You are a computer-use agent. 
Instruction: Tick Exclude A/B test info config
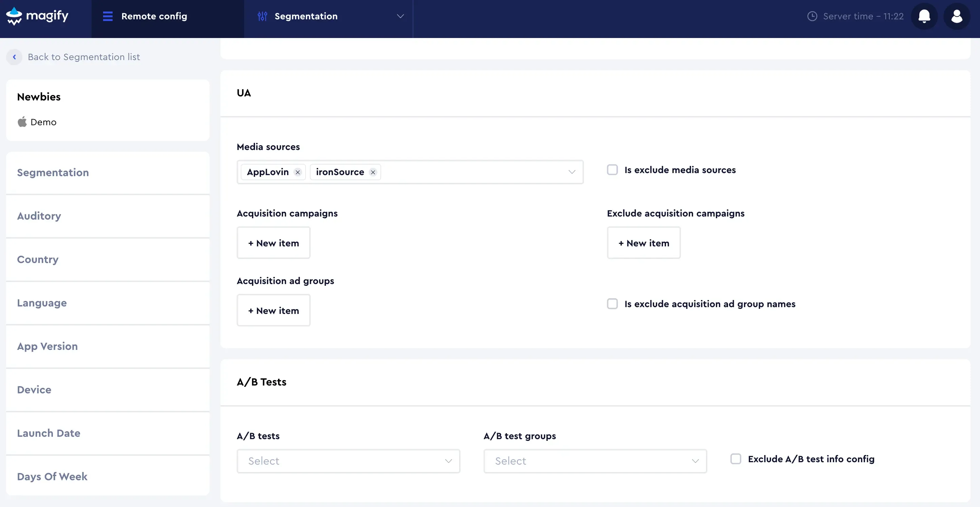click(x=736, y=459)
